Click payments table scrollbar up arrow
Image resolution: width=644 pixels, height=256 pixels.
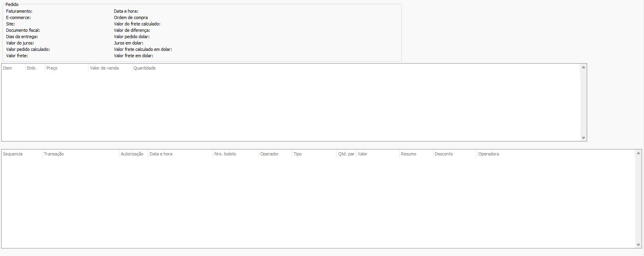[x=638, y=153]
